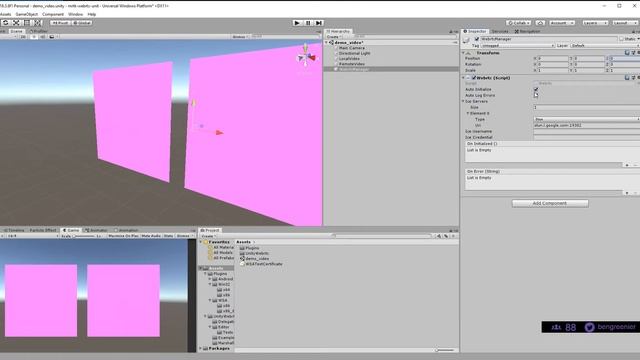Viewport: 640px width, 360px height.
Task: Toggle the Global handle rotation button
Action: coord(82,23)
